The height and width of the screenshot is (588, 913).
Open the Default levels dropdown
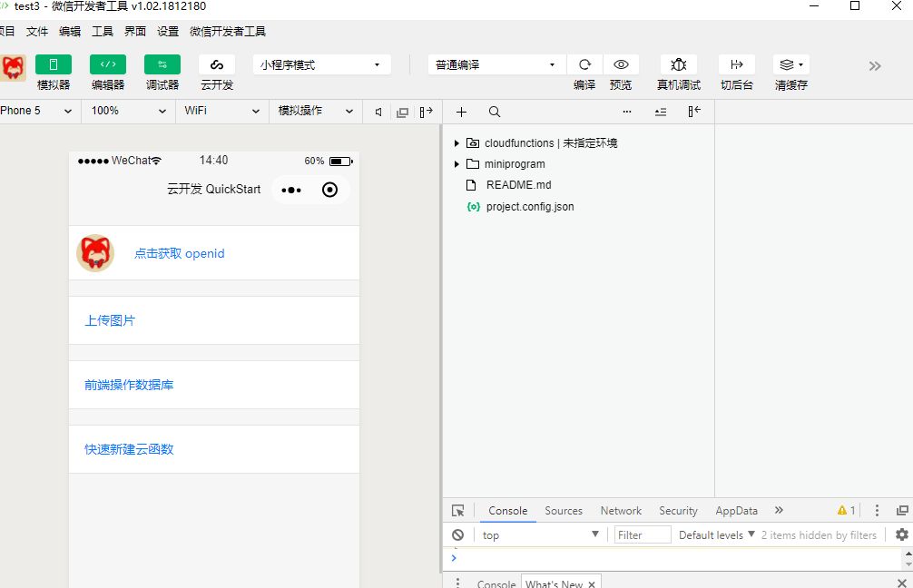[717, 535]
